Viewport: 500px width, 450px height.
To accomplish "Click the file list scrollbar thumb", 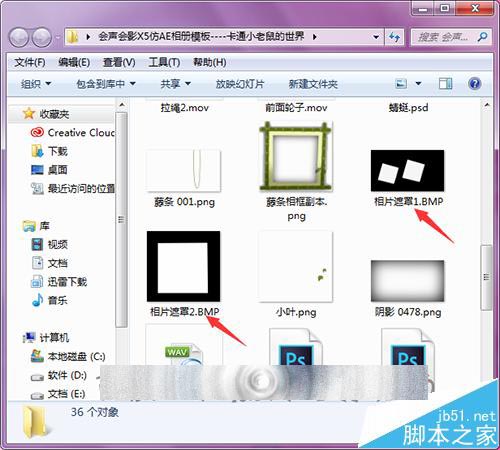I will 486,277.
